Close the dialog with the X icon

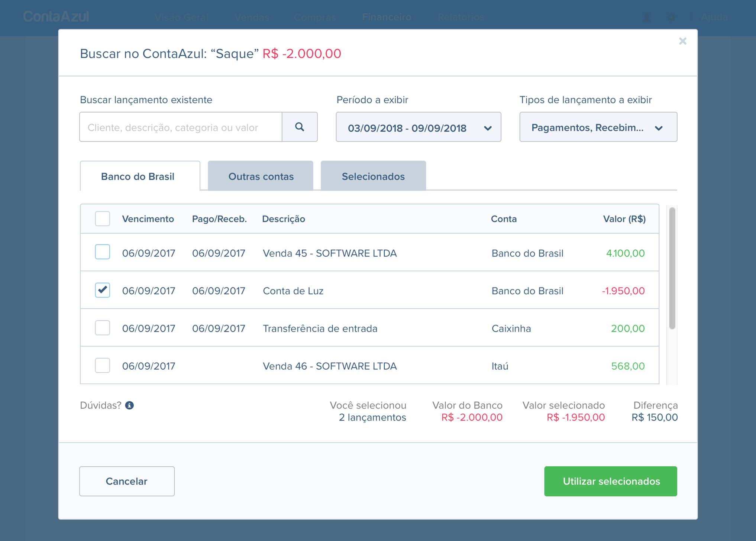click(682, 41)
